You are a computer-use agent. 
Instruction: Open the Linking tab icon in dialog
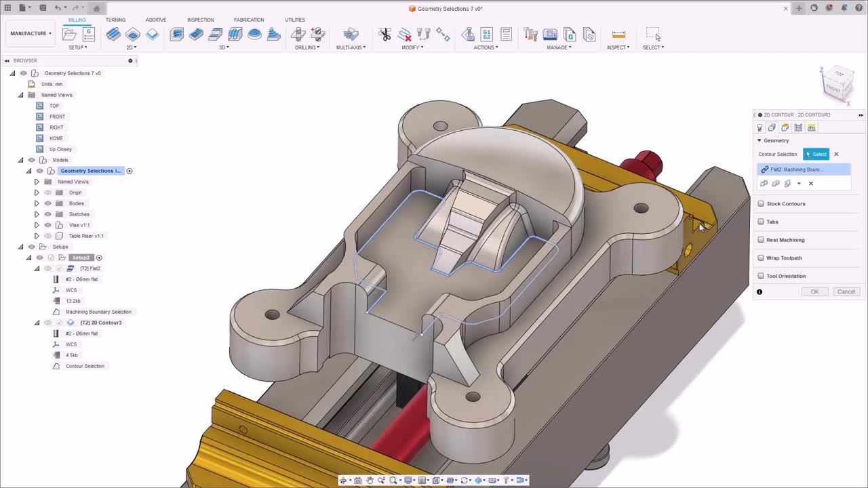tap(811, 127)
